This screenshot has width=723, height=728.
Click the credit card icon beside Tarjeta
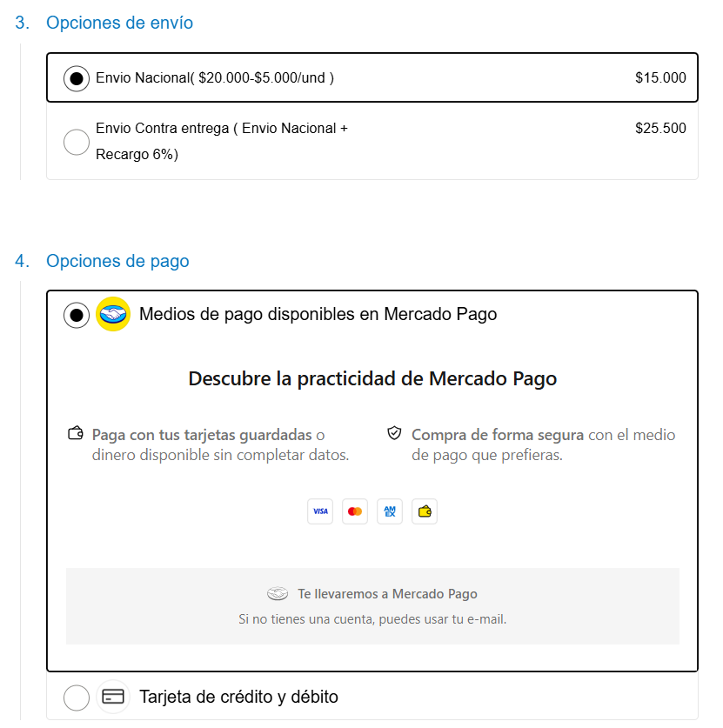(x=113, y=697)
